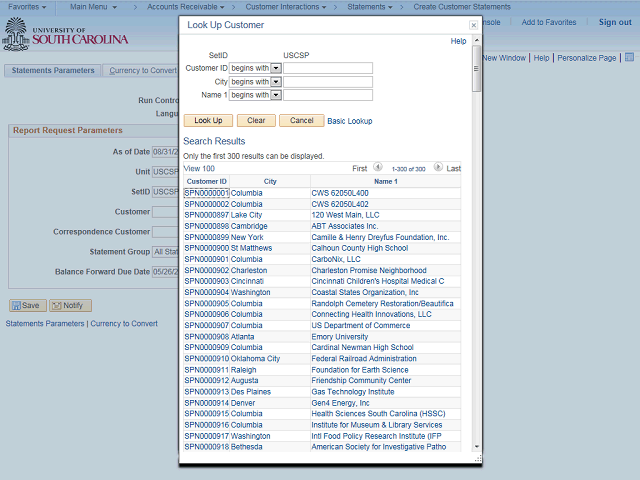This screenshot has height=480, width=640.
Task: Click the Look Up button
Action: (x=208, y=120)
